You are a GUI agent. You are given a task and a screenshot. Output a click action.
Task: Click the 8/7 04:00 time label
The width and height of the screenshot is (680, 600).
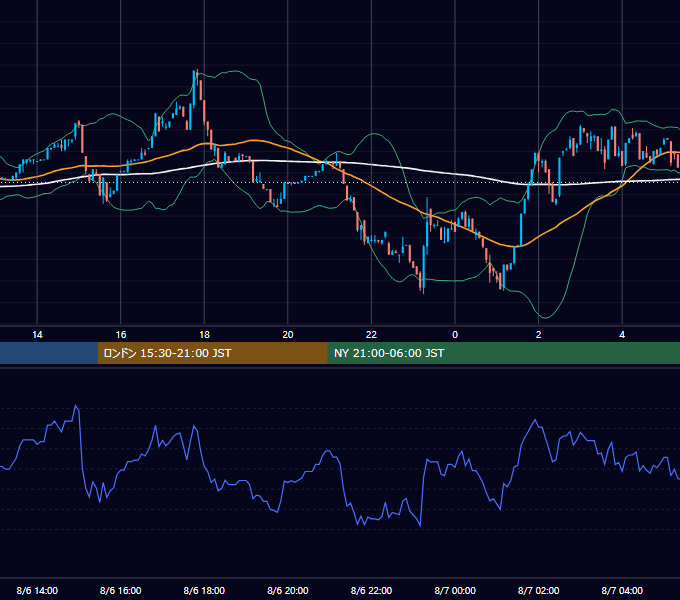(622, 590)
